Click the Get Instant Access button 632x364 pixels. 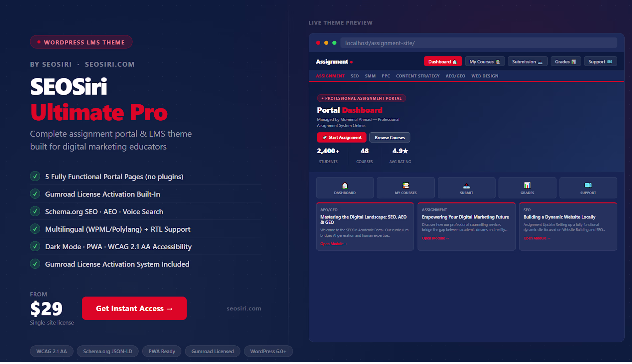tap(134, 308)
